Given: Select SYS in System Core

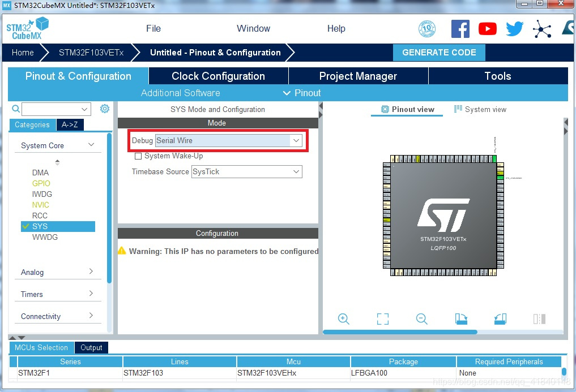Looking at the screenshot, I should click(58, 226).
